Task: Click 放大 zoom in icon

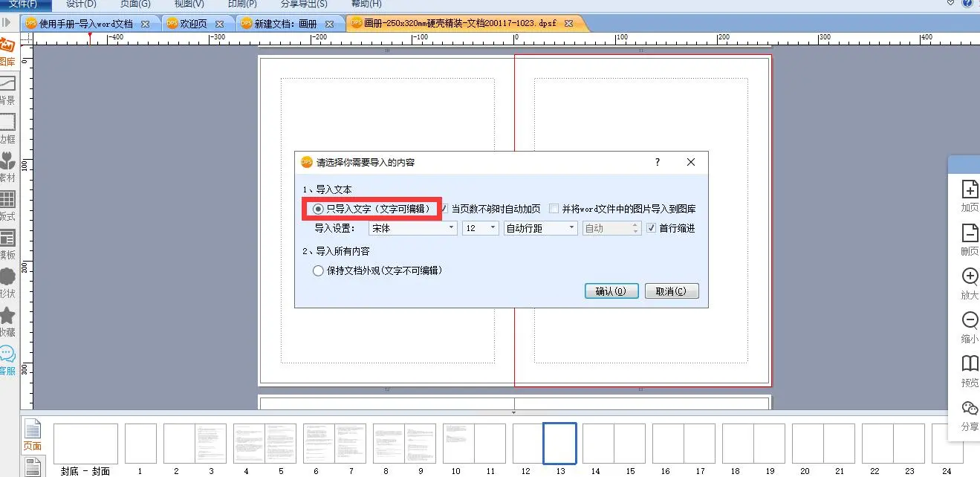Action: 970,276
